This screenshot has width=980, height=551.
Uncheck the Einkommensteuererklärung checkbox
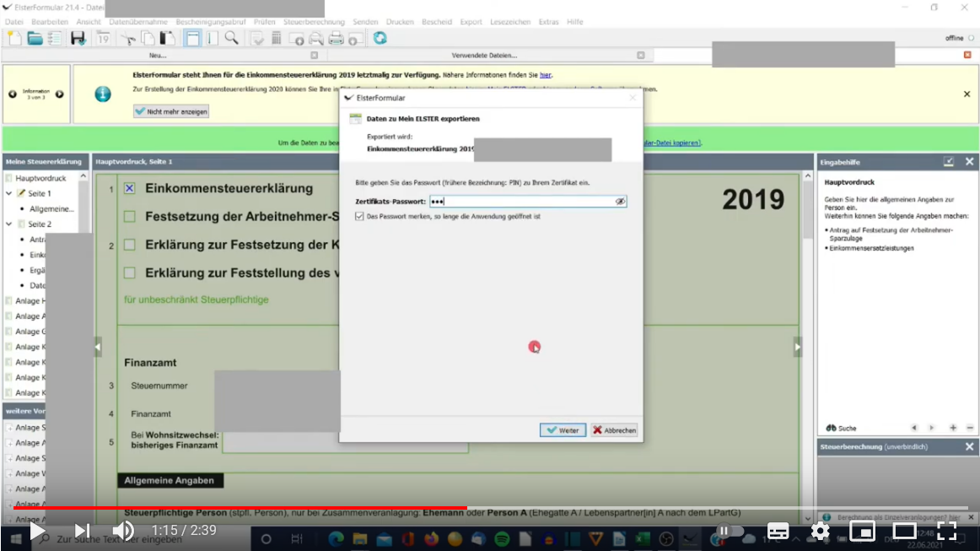pyautogui.click(x=129, y=188)
